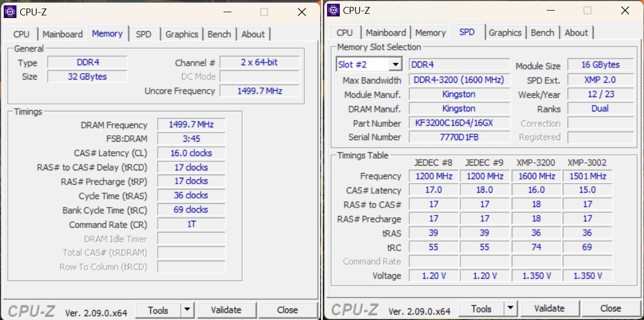
Task: Click the 32 GBytes Size field
Action: click(x=88, y=76)
